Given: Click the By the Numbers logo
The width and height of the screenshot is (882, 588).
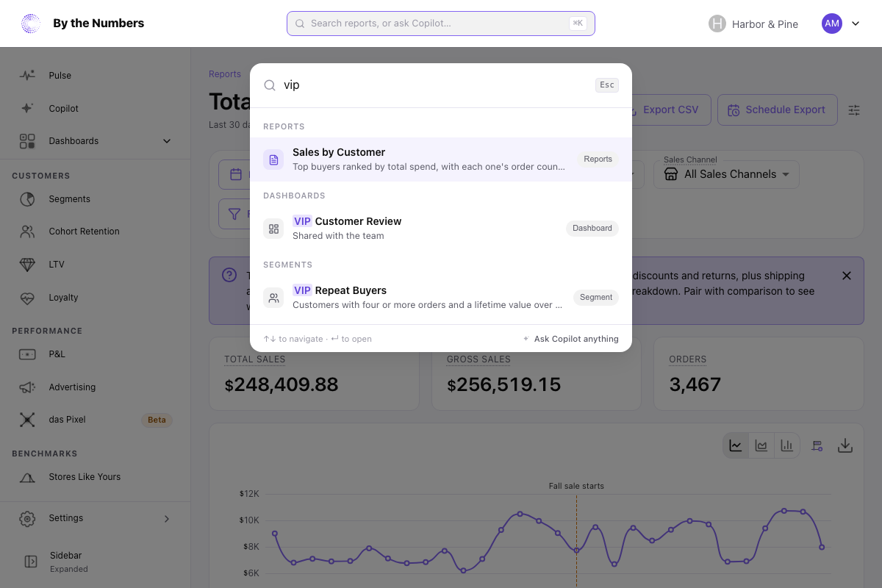Looking at the screenshot, I should (x=31, y=24).
